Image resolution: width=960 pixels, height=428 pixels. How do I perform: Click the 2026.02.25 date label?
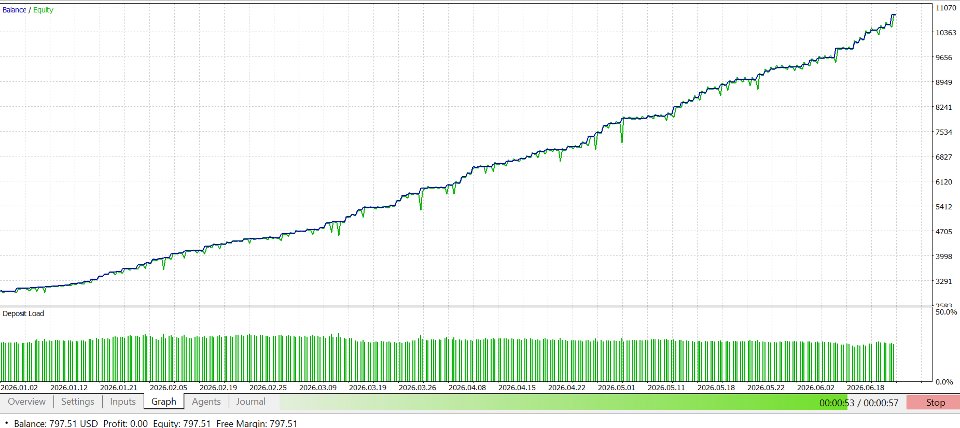[x=268, y=388]
